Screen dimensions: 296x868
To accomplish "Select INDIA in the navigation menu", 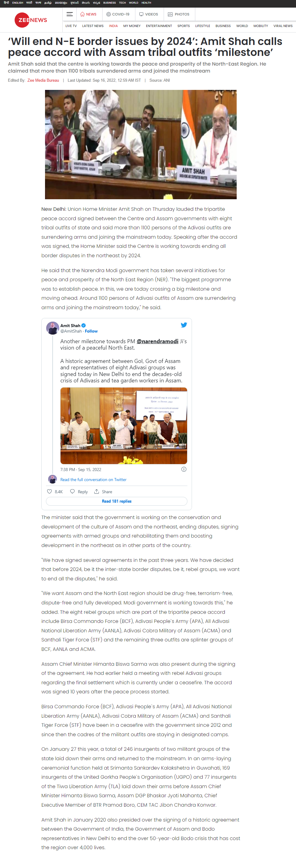I will [113, 26].
